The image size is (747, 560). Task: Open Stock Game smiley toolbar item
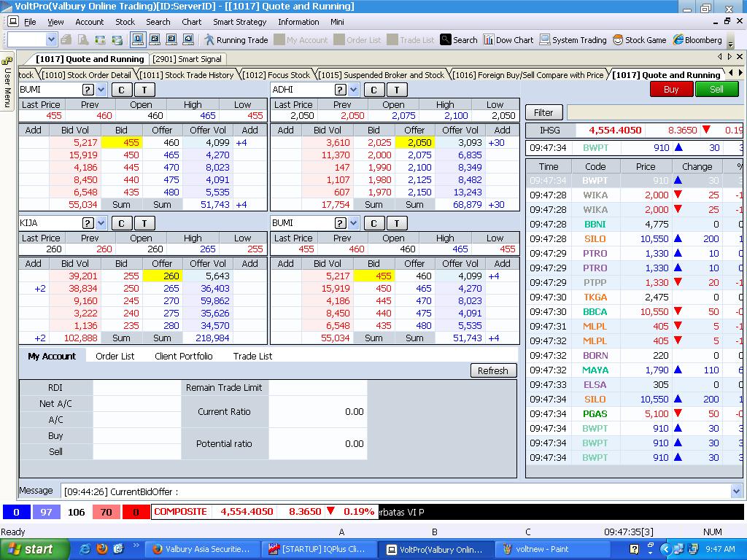pos(639,40)
